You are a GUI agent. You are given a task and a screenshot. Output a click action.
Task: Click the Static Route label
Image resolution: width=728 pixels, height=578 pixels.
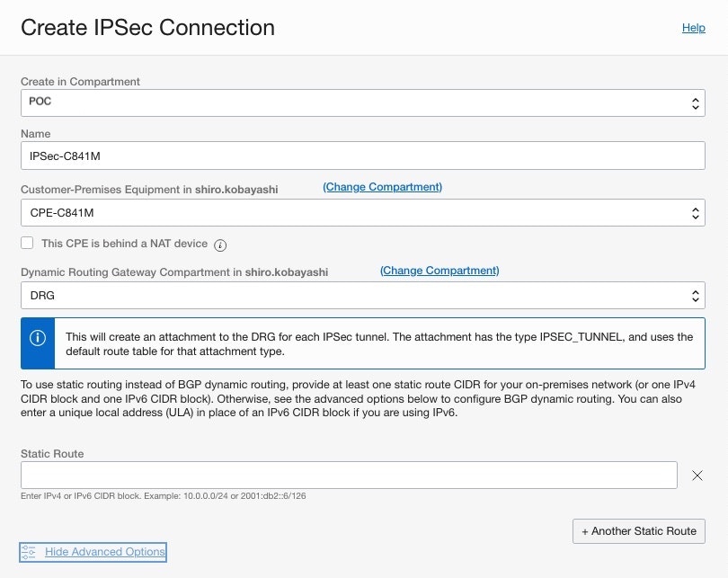tap(52, 454)
